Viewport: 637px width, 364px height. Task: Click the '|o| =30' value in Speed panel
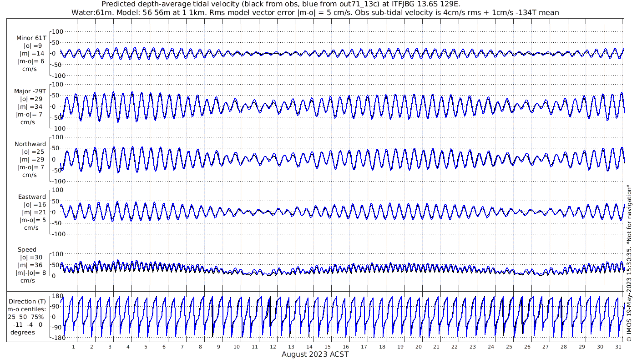pos(31,257)
